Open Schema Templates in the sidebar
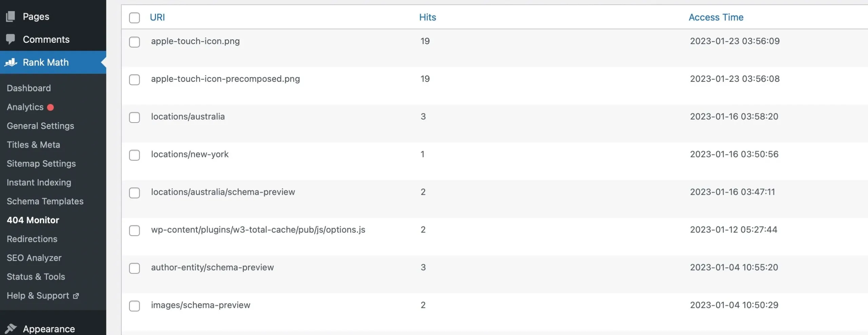This screenshot has width=868, height=335. click(x=45, y=201)
